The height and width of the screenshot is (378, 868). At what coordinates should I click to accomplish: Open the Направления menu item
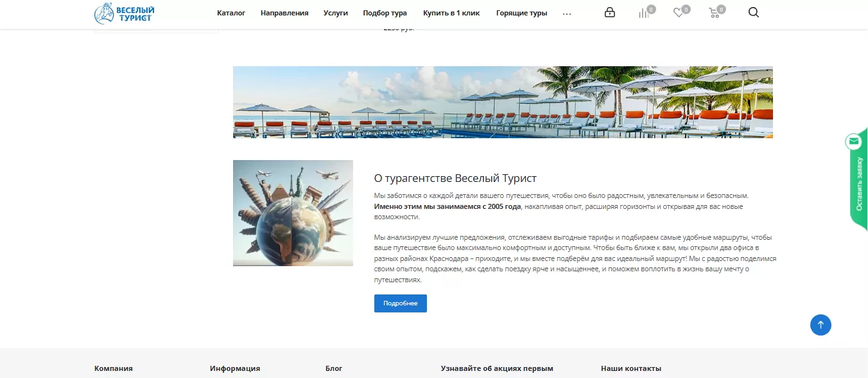[x=284, y=13]
